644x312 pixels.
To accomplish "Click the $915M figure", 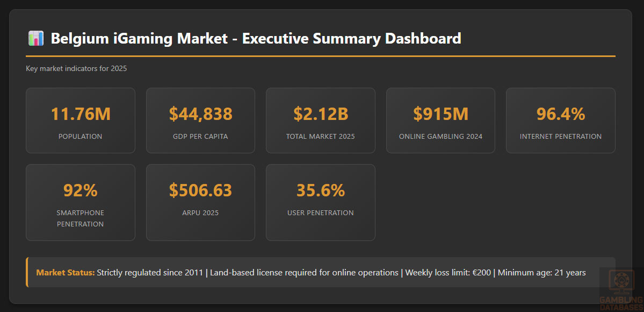I will click(x=440, y=114).
